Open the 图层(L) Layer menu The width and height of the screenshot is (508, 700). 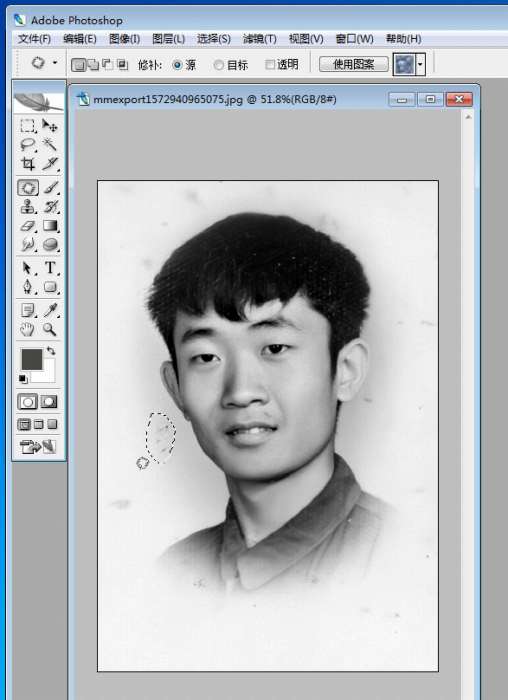169,39
